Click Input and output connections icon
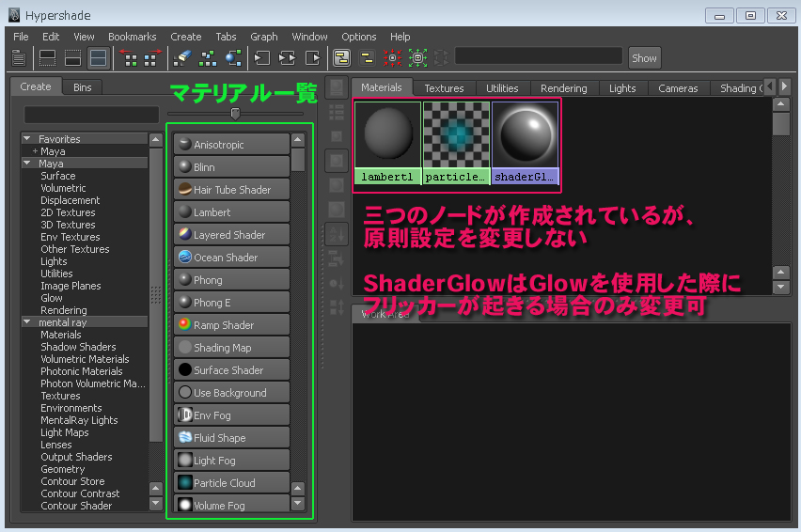The image size is (801, 532). pyautogui.click(x=287, y=57)
